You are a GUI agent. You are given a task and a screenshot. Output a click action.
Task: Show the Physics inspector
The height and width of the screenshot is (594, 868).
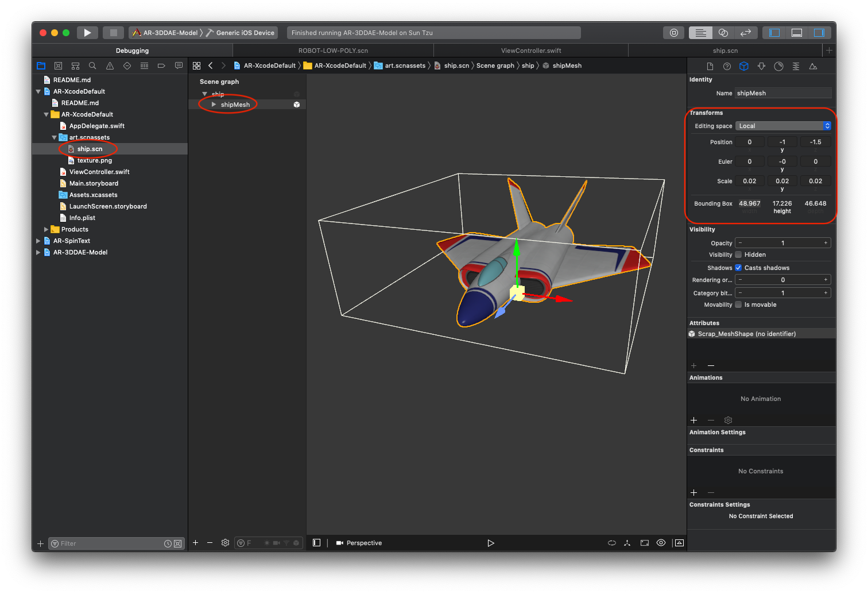coord(796,66)
